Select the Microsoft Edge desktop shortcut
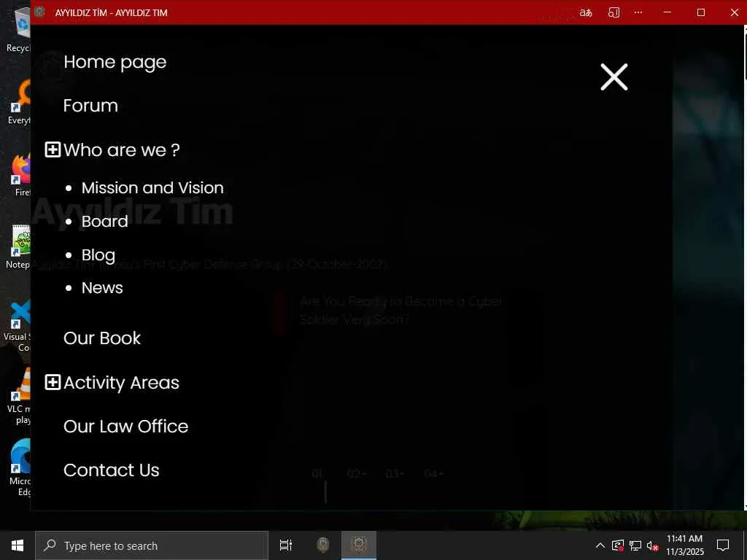Image resolution: width=747 pixels, height=560 pixels. [x=20, y=468]
